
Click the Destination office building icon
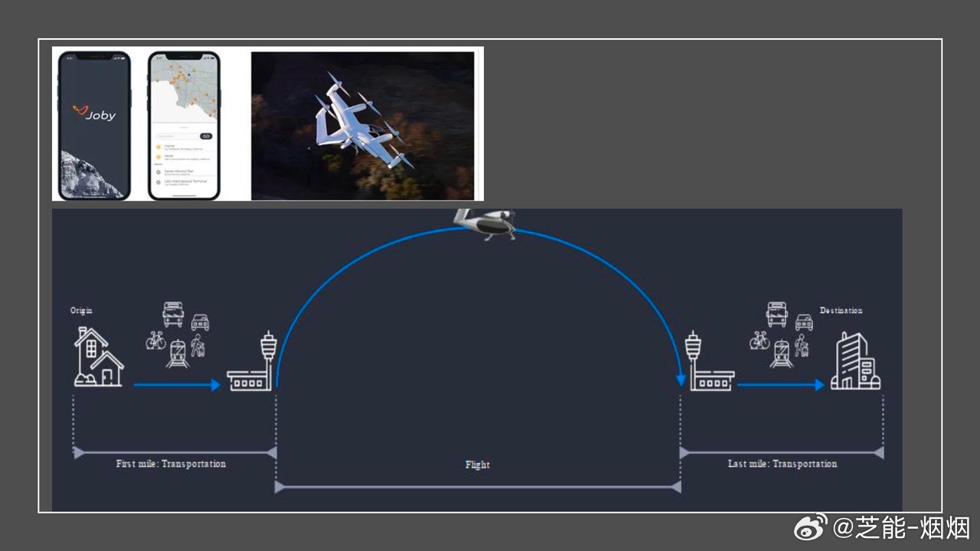(x=856, y=360)
